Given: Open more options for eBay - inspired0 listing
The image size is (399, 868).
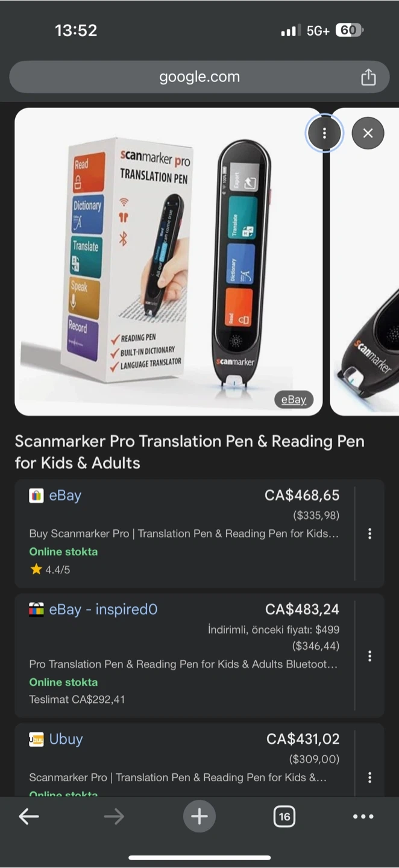Looking at the screenshot, I should (369, 656).
